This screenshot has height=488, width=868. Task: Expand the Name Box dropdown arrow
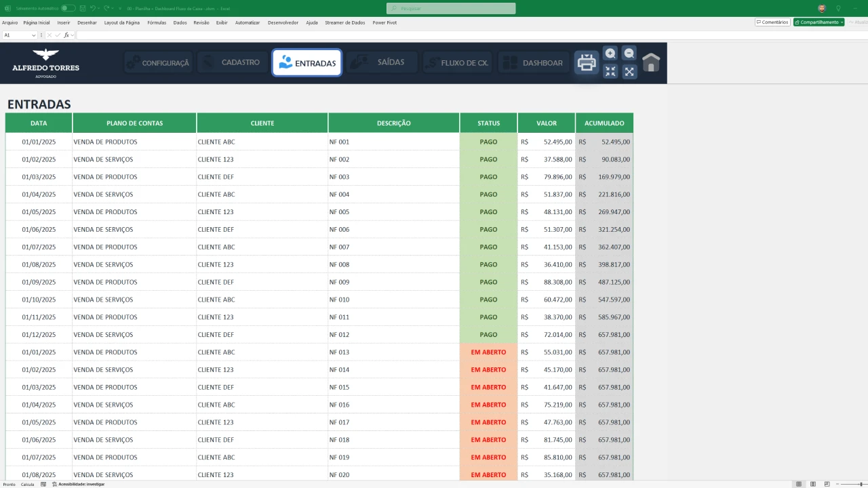33,35
